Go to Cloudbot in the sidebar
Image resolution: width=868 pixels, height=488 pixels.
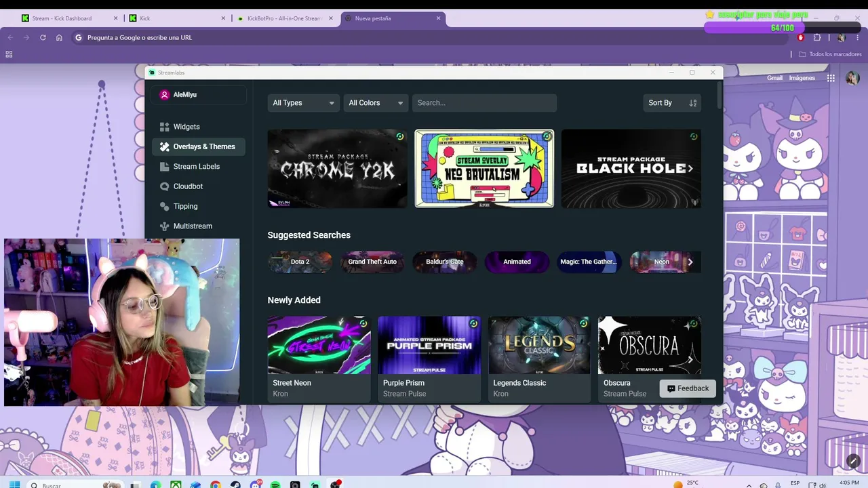(x=199, y=186)
